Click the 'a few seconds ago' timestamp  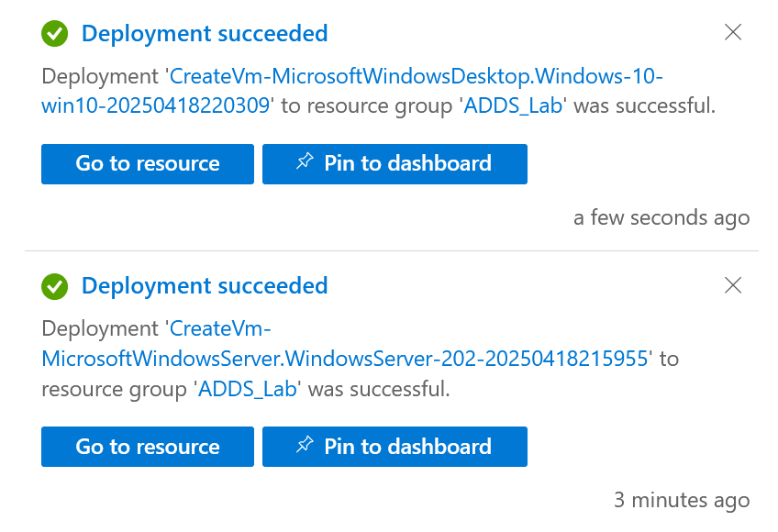(661, 218)
